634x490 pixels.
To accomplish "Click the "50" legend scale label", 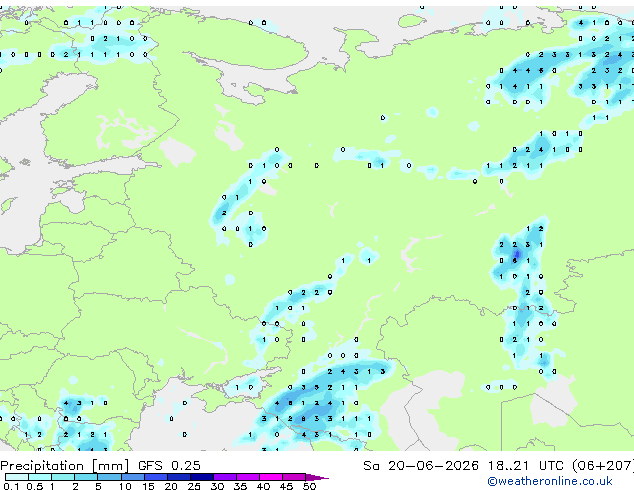I will pos(309,486).
